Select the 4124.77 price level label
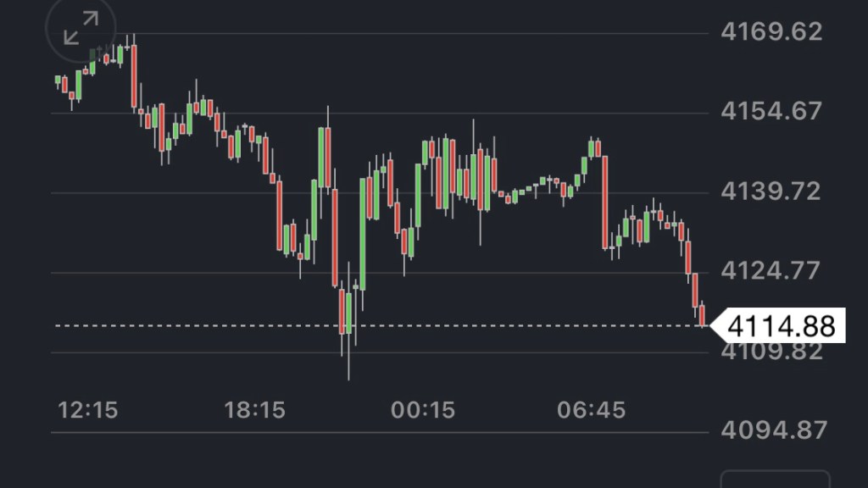Image resolution: width=868 pixels, height=488 pixels. tap(771, 271)
